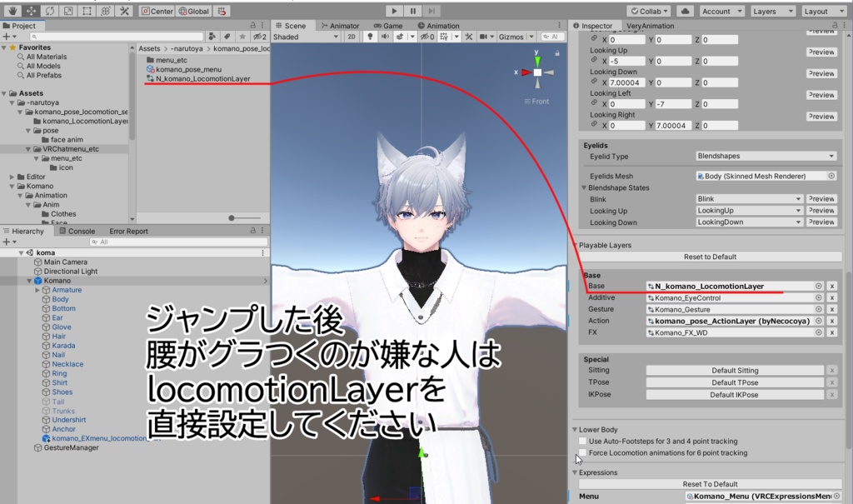Select the Hand tool in the toolbar
Screen dimensions: 853x504
click(x=12, y=12)
